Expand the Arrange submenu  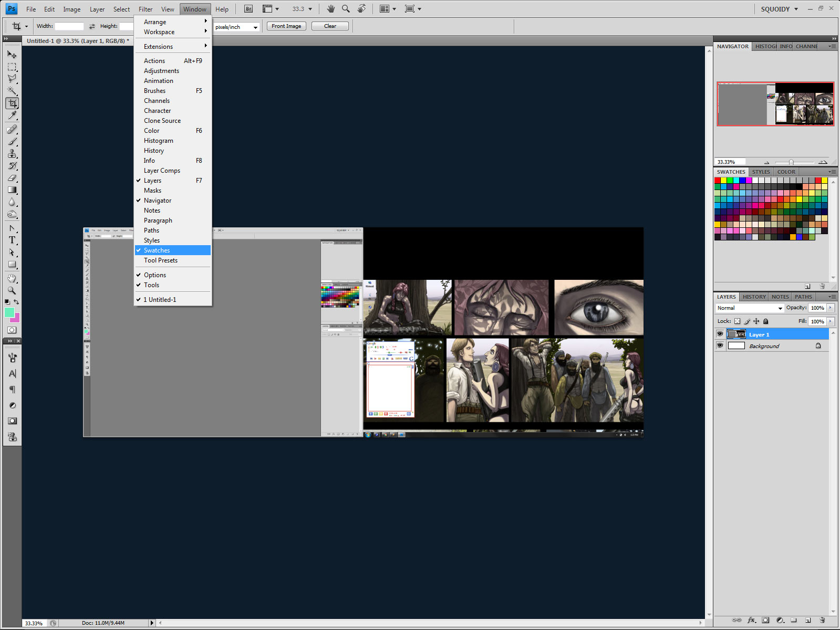[173, 22]
